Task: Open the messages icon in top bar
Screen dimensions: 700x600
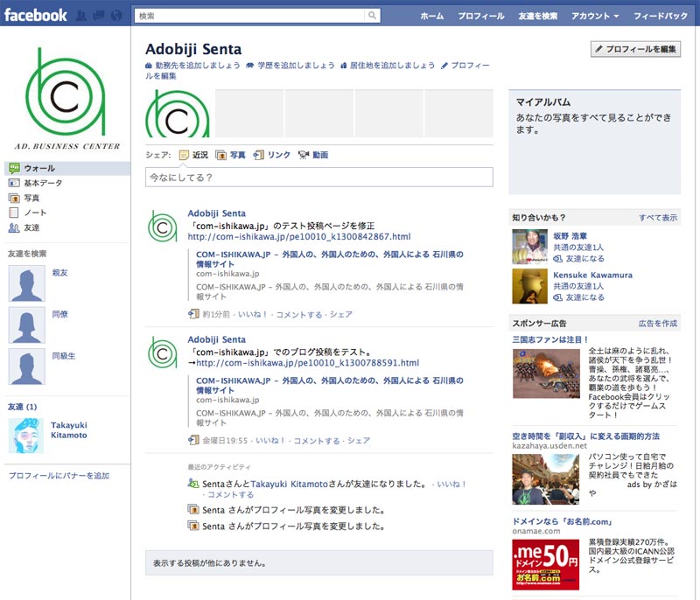Action: 99,16
